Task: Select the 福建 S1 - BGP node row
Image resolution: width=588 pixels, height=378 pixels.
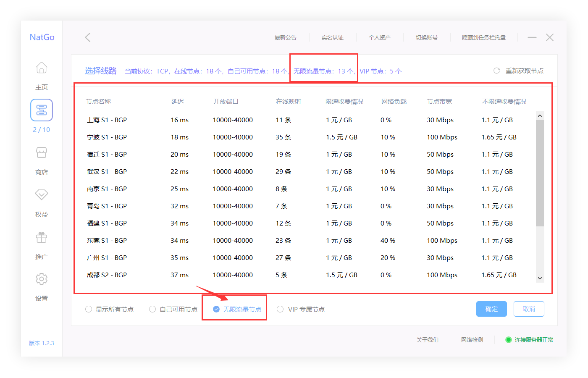Action: pyautogui.click(x=309, y=223)
